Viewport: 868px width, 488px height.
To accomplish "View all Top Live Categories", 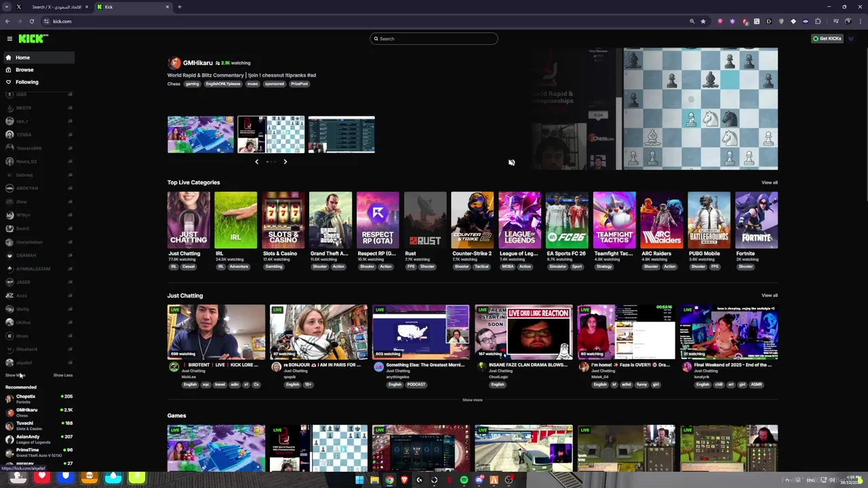I will pyautogui.click(x=769, y=182).
